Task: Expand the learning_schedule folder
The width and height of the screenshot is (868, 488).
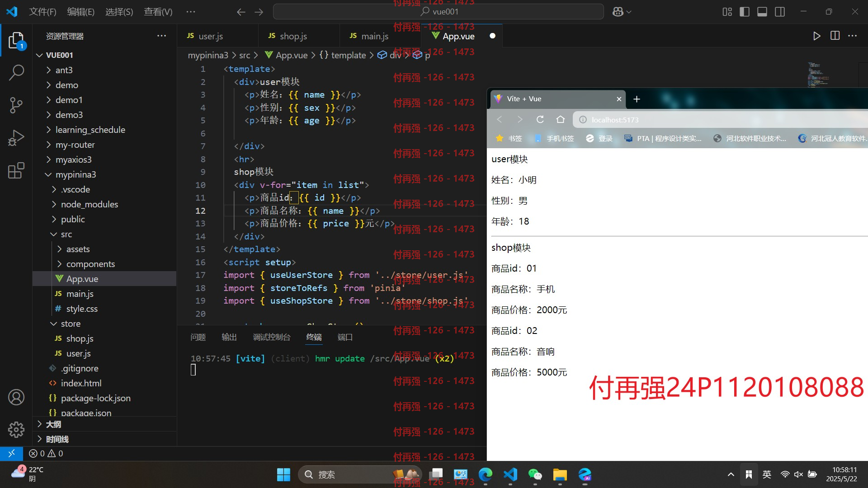Action: 90,130
